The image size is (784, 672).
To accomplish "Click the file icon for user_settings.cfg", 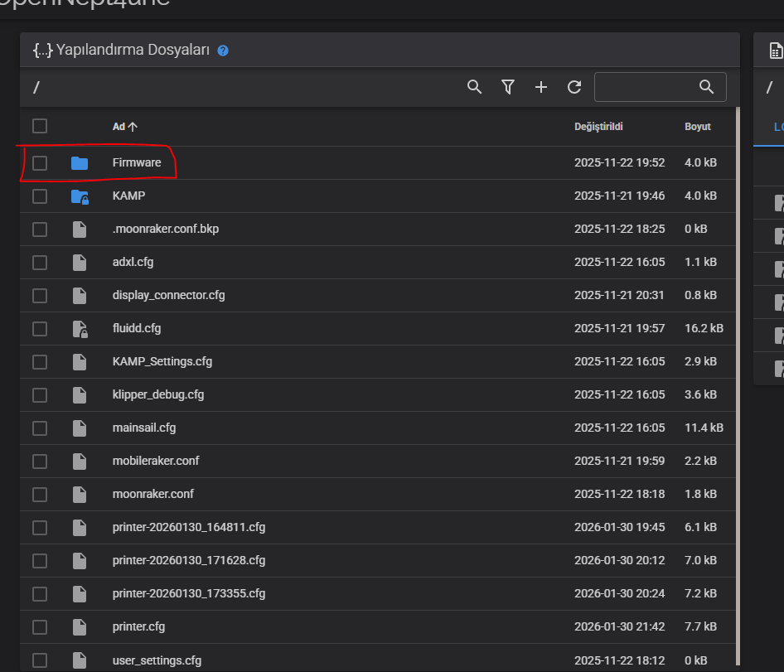I will click(x=80, y=660).
